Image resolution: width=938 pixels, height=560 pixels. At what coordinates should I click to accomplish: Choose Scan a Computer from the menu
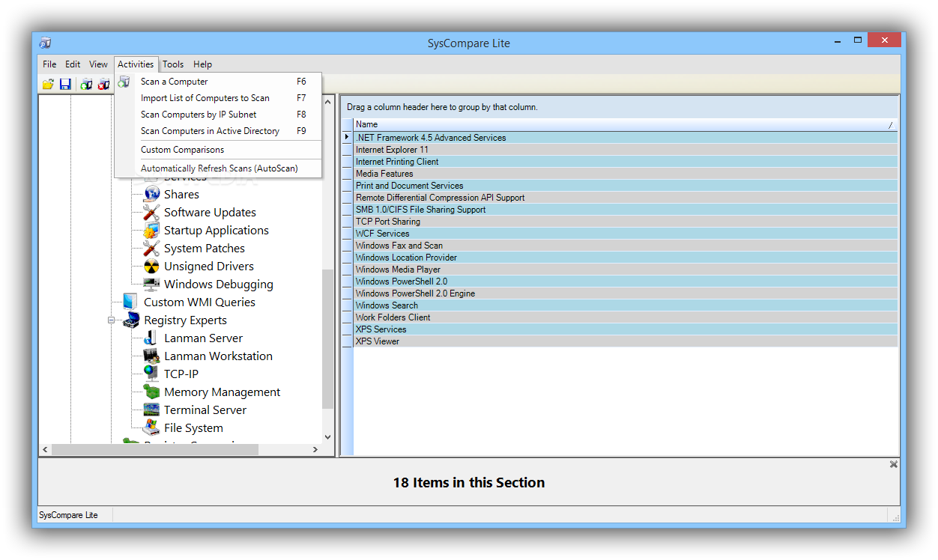218,82
